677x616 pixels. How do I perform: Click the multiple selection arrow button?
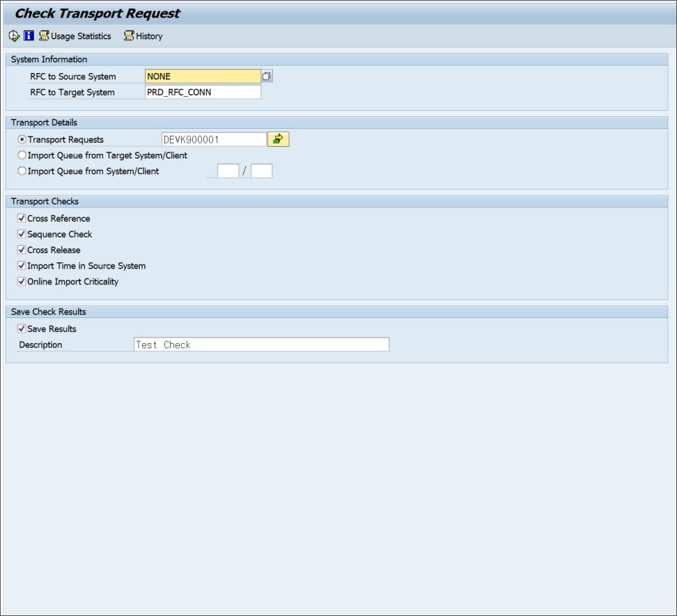click(x=279, y=139)
